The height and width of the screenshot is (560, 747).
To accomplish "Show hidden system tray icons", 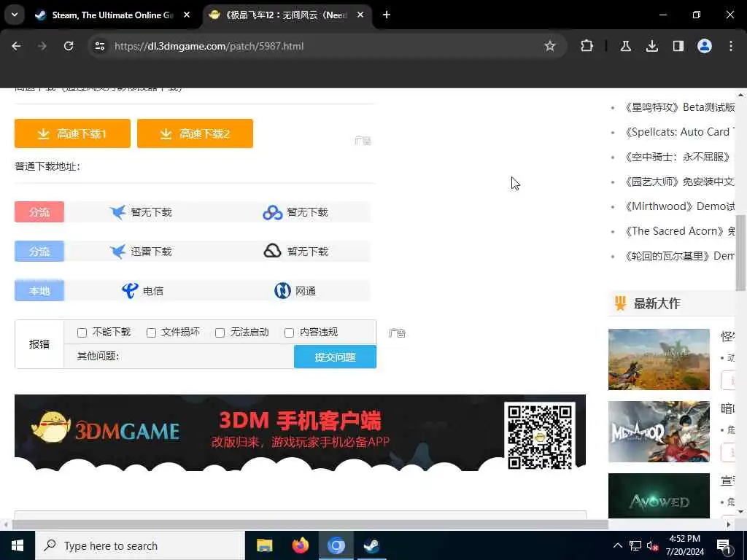I will [617, 545].
